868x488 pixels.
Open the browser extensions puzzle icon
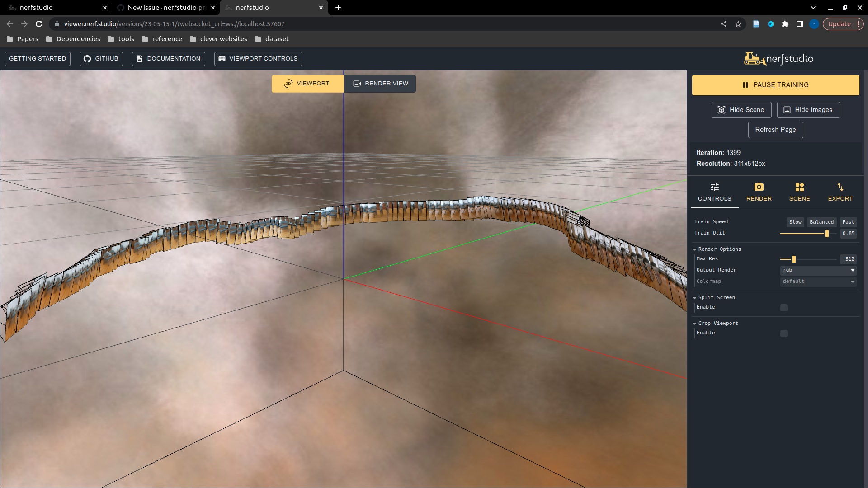coord(785,24)
